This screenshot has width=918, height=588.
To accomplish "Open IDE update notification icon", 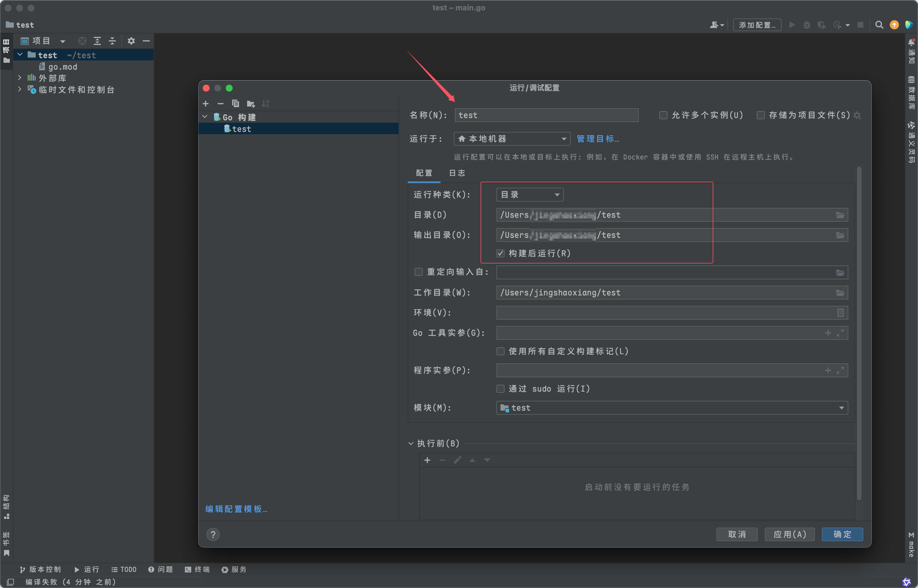I will [894, 25].
